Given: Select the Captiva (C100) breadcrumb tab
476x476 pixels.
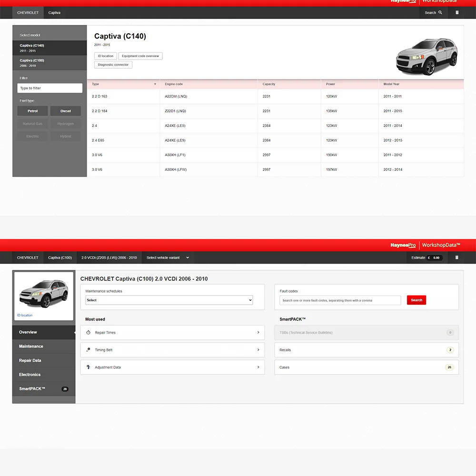Looking at the screenshot, I should [x=60, y=258].
